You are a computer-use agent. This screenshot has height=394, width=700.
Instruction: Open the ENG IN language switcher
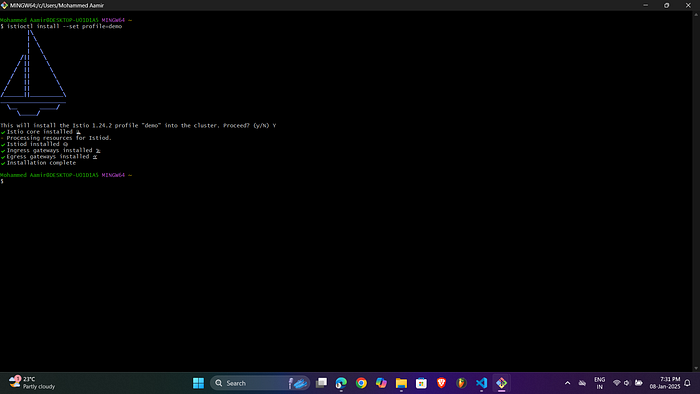click(600, 383)
